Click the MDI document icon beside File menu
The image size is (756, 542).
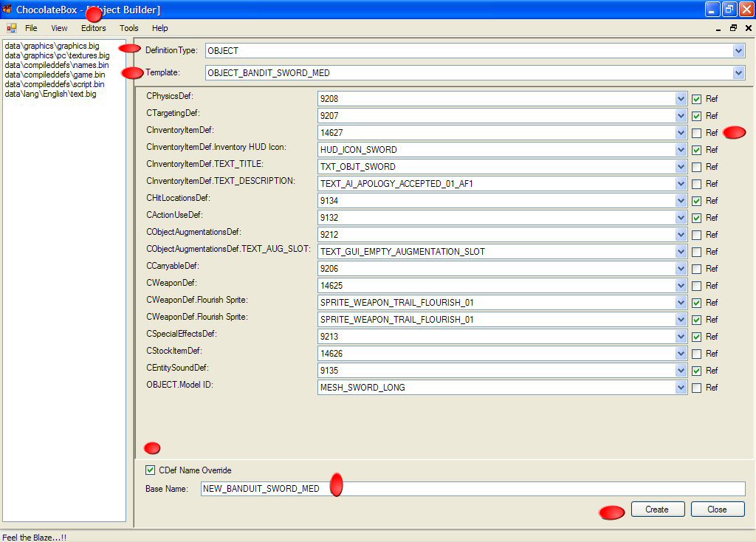pyautogui.click(x=11, y=28)
